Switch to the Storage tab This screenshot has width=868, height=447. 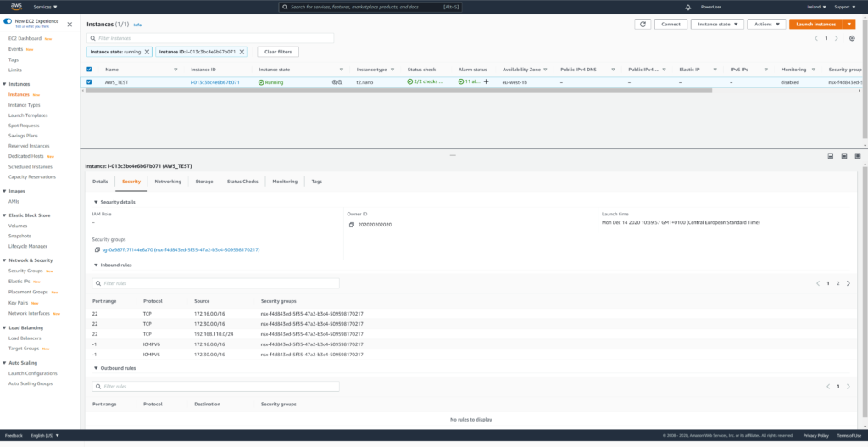pos(204,182)
